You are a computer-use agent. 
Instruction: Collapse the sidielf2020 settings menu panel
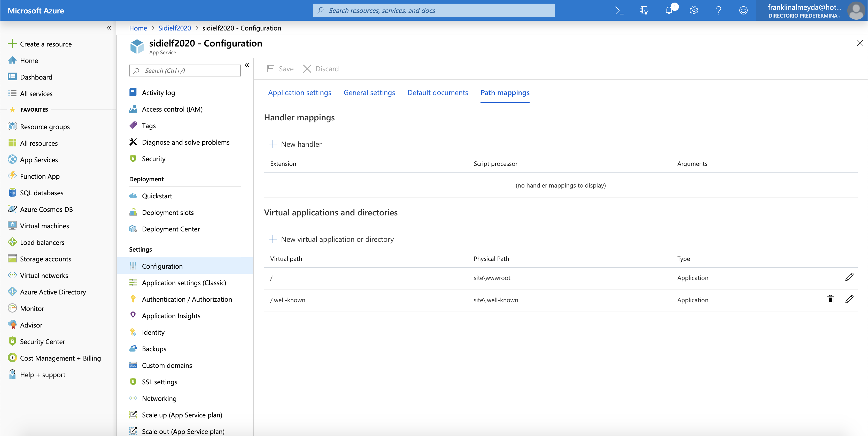[247, 65]
